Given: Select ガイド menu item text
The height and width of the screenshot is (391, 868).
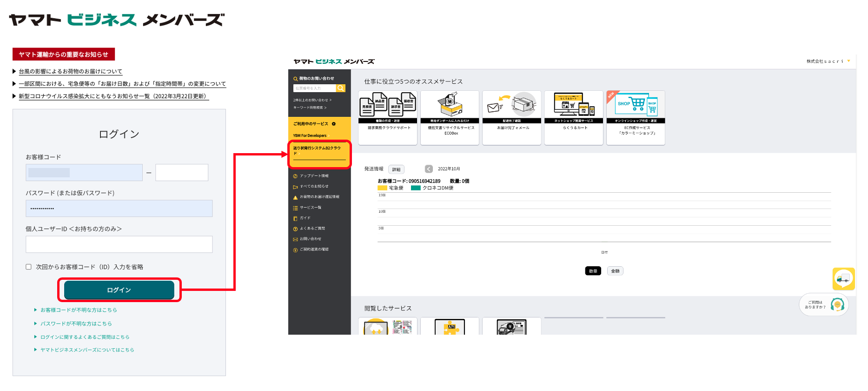Looking at the screenshot, I should [x=305, y=218].
